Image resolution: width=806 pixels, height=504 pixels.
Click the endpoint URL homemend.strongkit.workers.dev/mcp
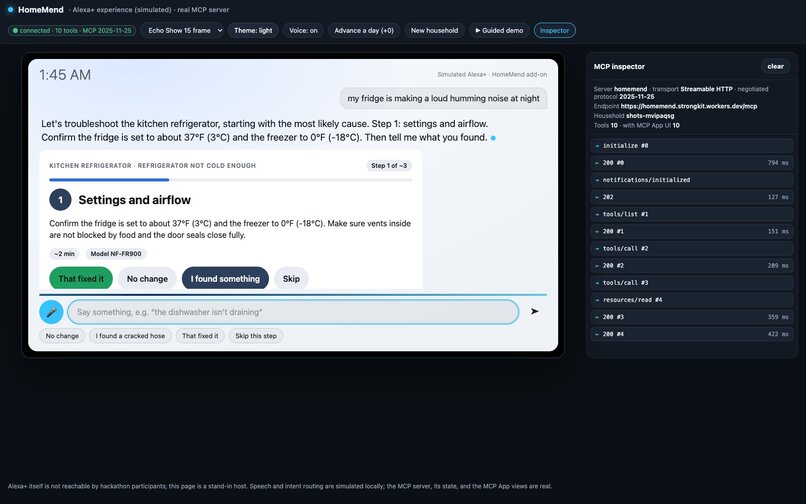(x=689, y=106)
